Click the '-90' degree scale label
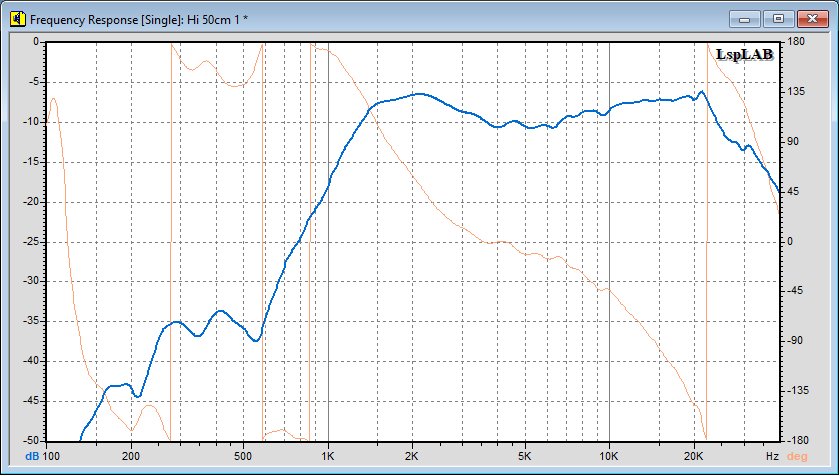 (795, 340)
